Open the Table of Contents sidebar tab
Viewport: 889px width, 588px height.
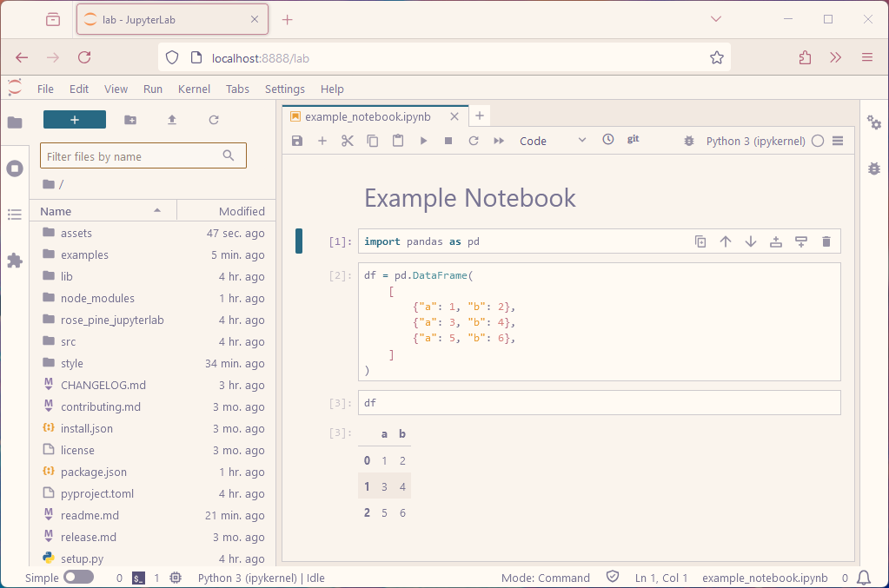[15, 215]
